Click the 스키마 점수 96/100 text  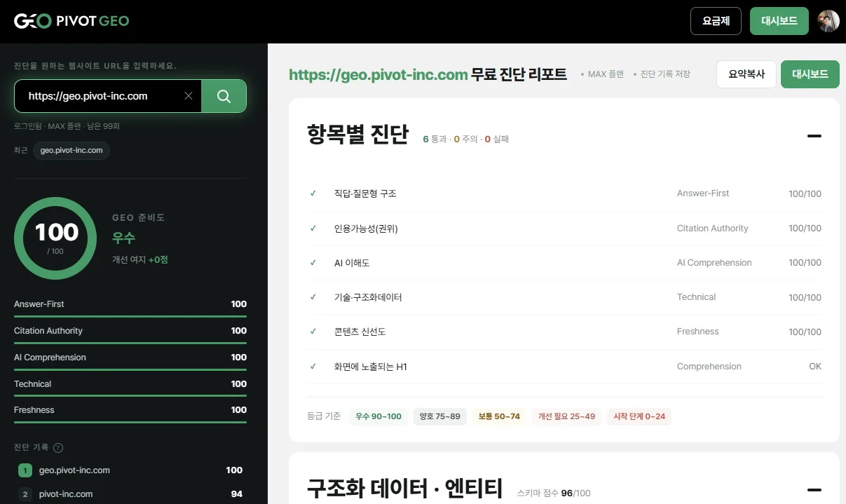554,493
